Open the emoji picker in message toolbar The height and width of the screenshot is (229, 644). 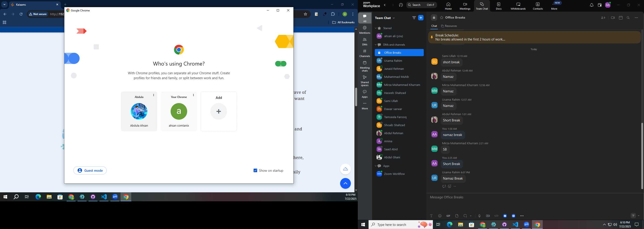tap(440, 216)
